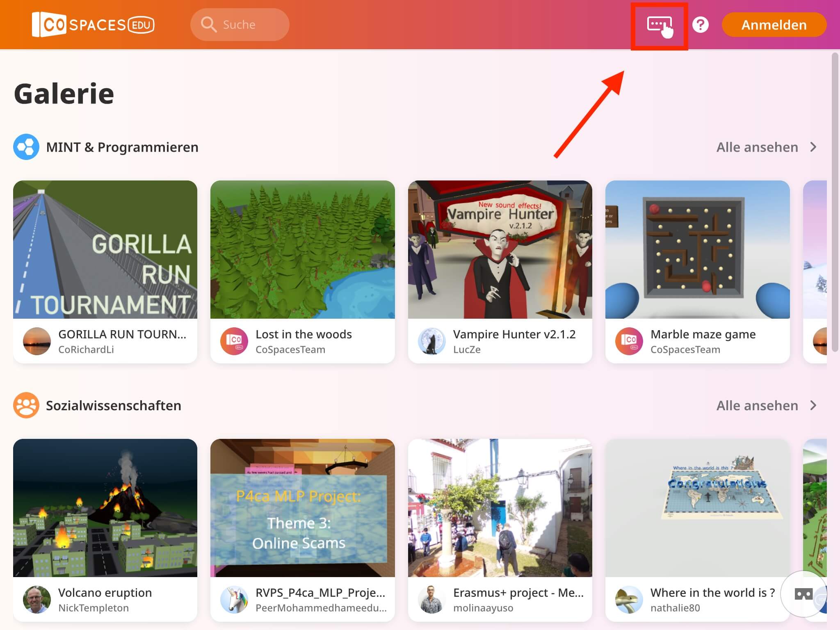The height and width of the screenshot is (630, 840).
Task: Click the vertical page scrollbar
Action: [835, 203]
